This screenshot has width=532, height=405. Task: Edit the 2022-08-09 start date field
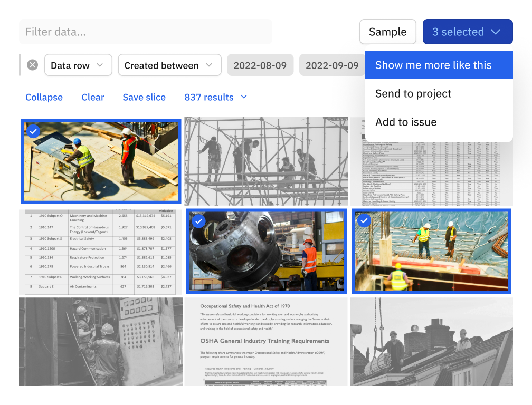pos(260,65)
